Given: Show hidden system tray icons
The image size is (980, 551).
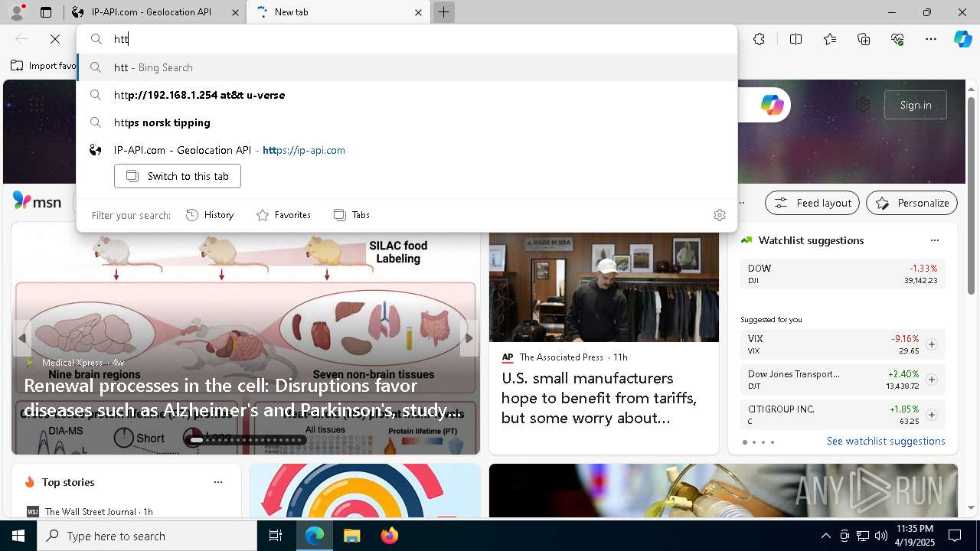Looking at the screenshot, I should [825, 536].
